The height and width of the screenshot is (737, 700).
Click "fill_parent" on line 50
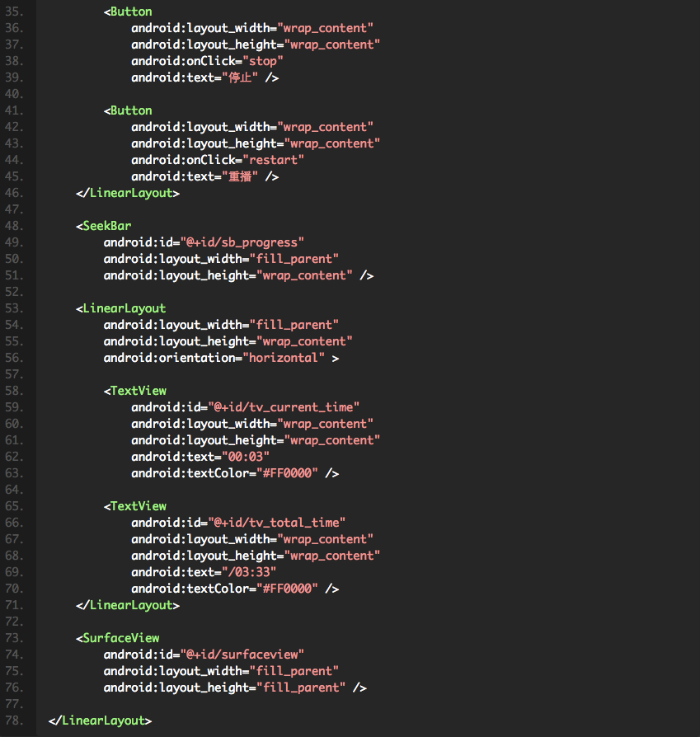(x=294, y=259)
